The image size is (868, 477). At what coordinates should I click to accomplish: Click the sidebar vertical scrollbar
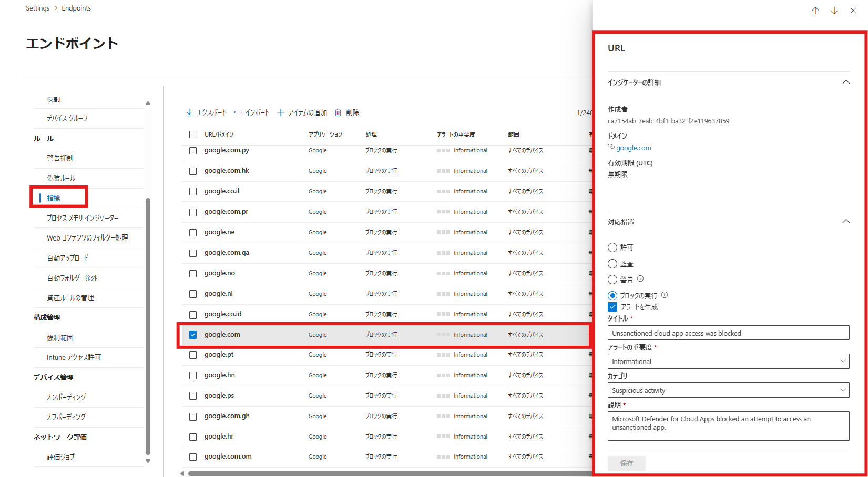tap(148, 326)
